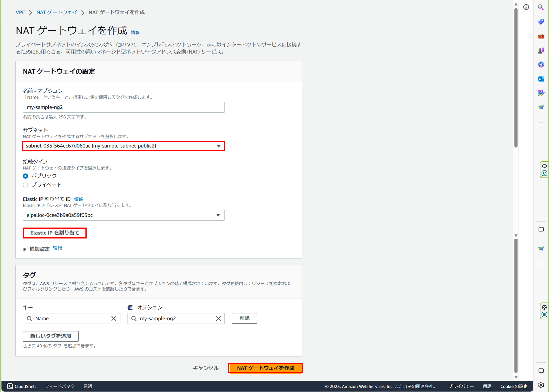Navigate to VPC breadcrumb link
This screenshot has width=549, height=392.
point(20,12)
